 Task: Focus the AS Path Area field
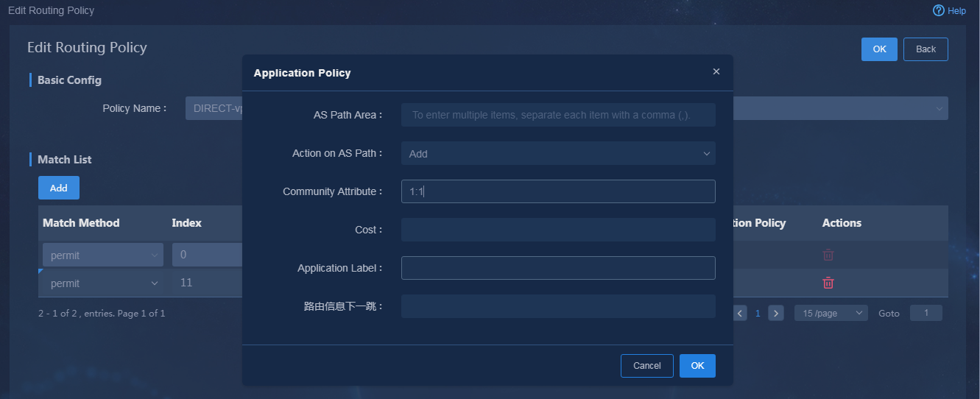pos(558,115)
